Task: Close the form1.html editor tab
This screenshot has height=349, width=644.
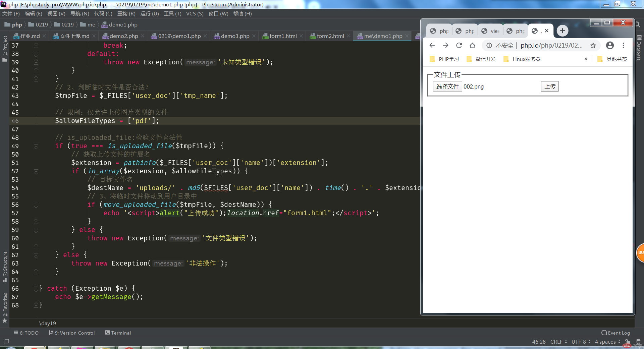Action: (301, 36)
